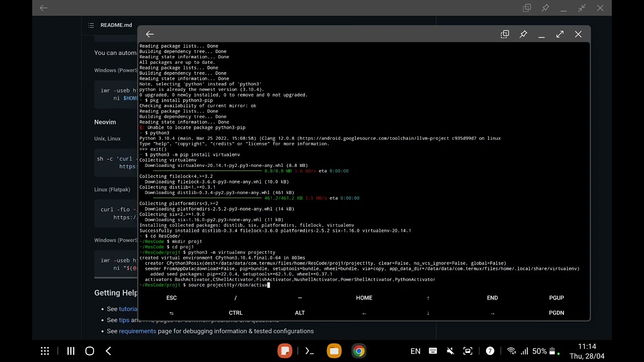This screenshot has height=362, width=644.
Task: Tap HOME key on terminal extra keys
Action: pyautogui.click(x=364, y=298)
